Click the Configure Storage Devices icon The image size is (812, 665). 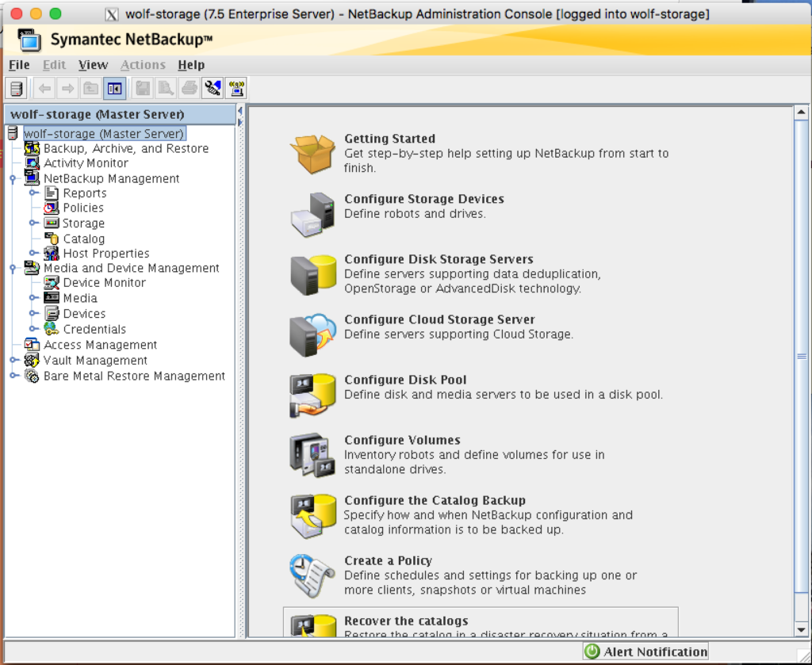click(312, 213)
